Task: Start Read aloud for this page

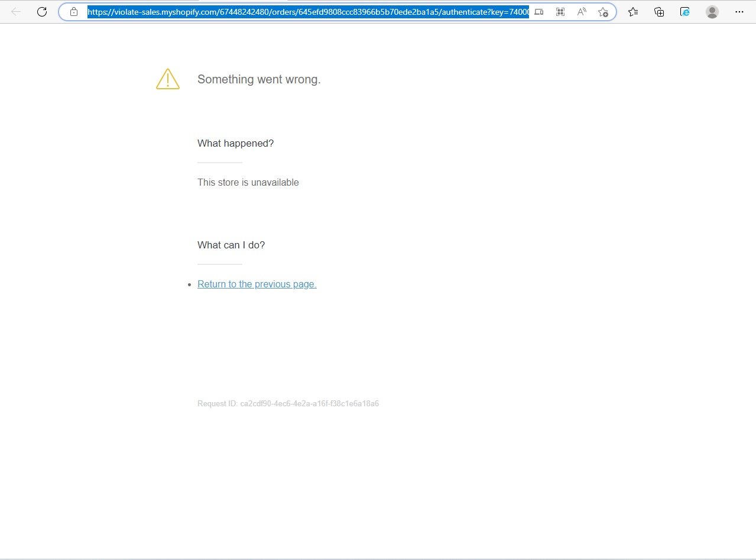Action: pos(582,12)
